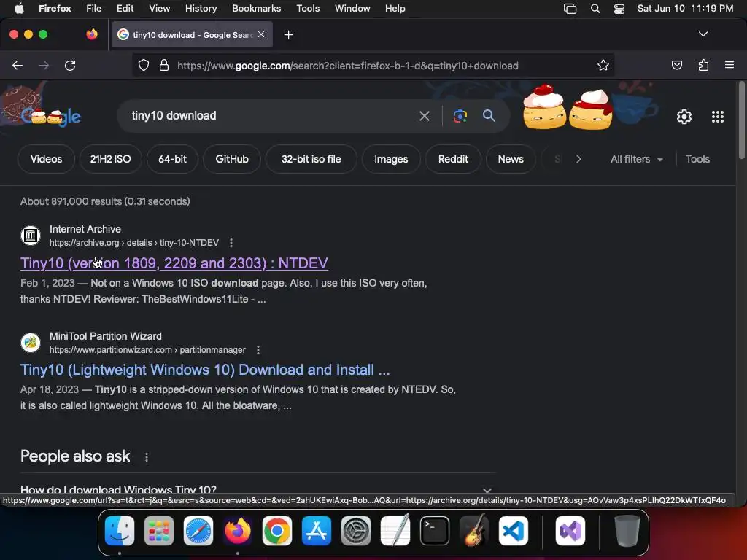The image size is (747, 560).
Task: Open Launchpad from the dock
Action: pos(158,531)
